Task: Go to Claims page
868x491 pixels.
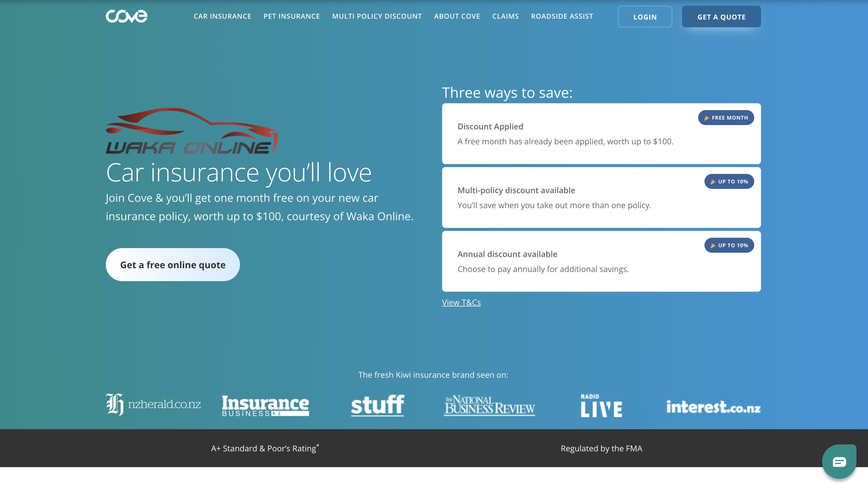Action: pyautogui.click(x=505, y=16)
